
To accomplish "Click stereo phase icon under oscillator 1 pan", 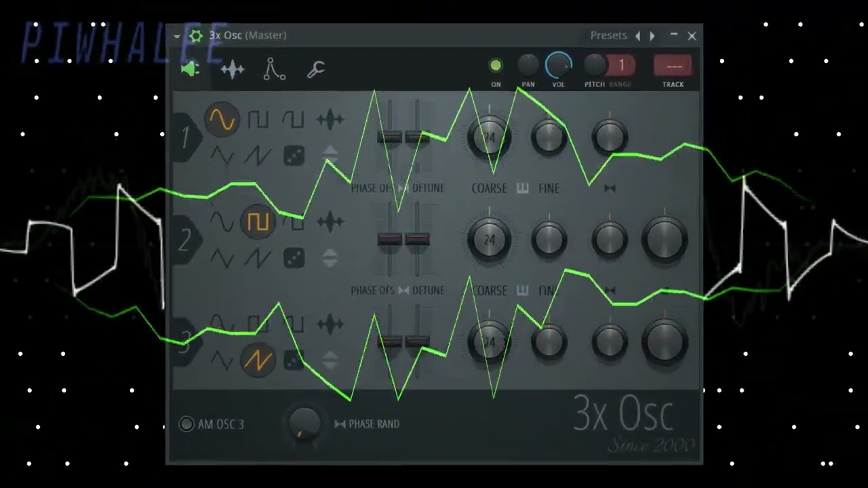I will tap(610, 188).
